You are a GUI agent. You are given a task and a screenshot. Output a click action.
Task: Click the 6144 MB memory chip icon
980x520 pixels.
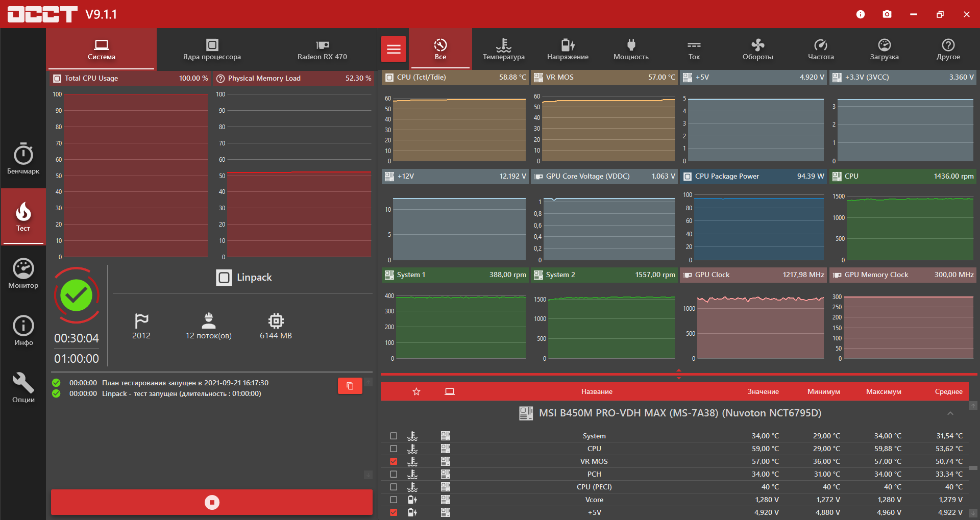point(276,320)
